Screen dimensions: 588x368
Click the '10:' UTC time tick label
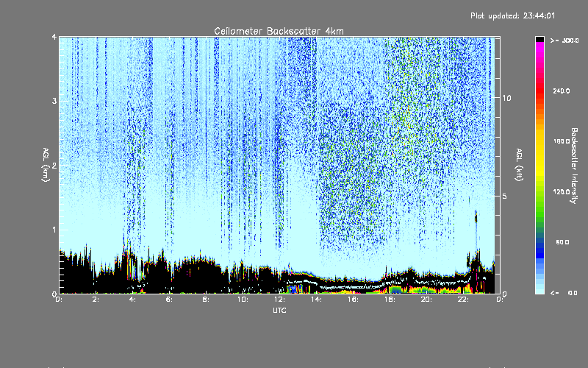(243, 300)
